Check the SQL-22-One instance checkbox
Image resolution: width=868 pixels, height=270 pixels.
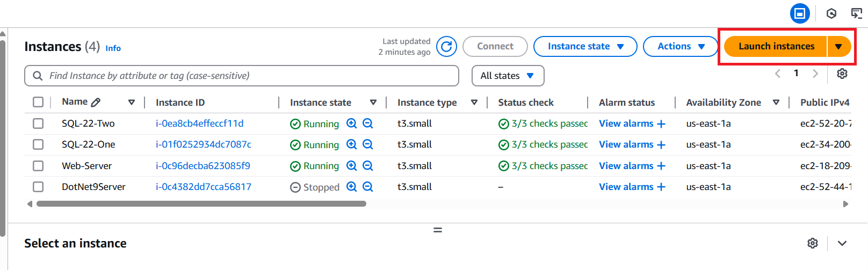tap(38, 144)
